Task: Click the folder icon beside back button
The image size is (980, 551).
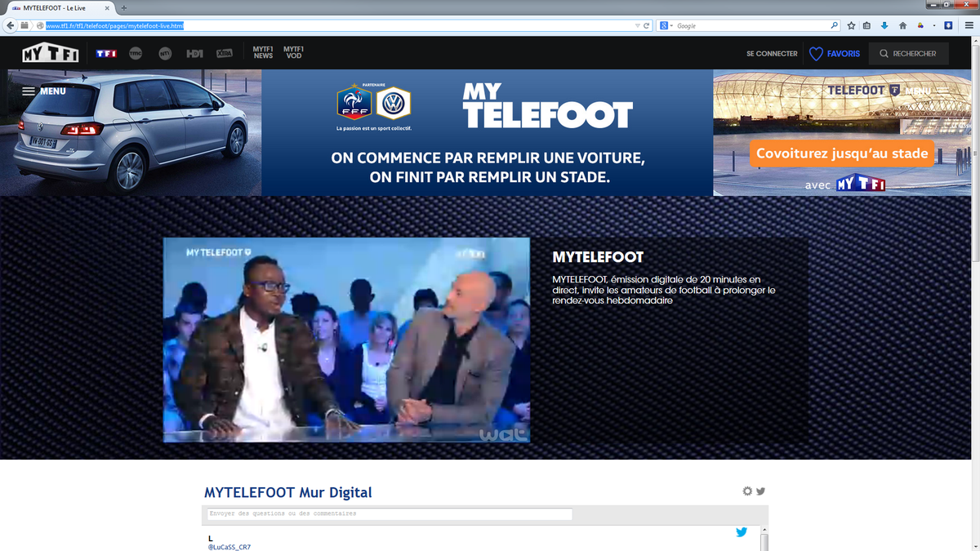Action: (25, 25)
